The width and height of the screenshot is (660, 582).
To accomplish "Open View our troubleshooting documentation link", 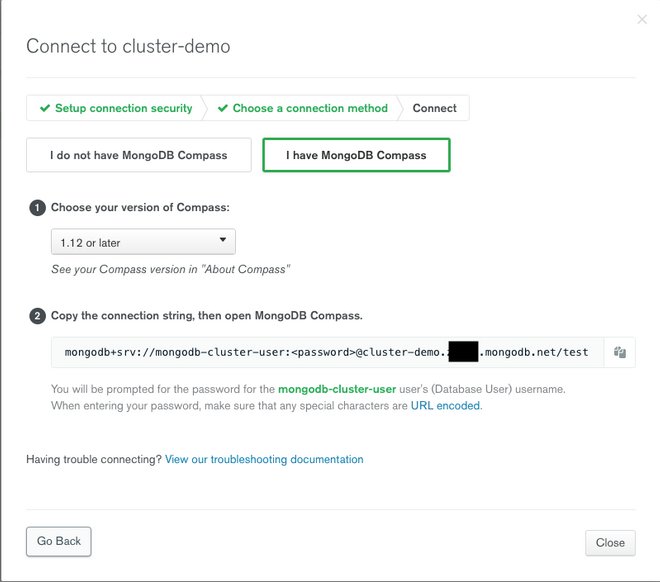I will [264, 460].
